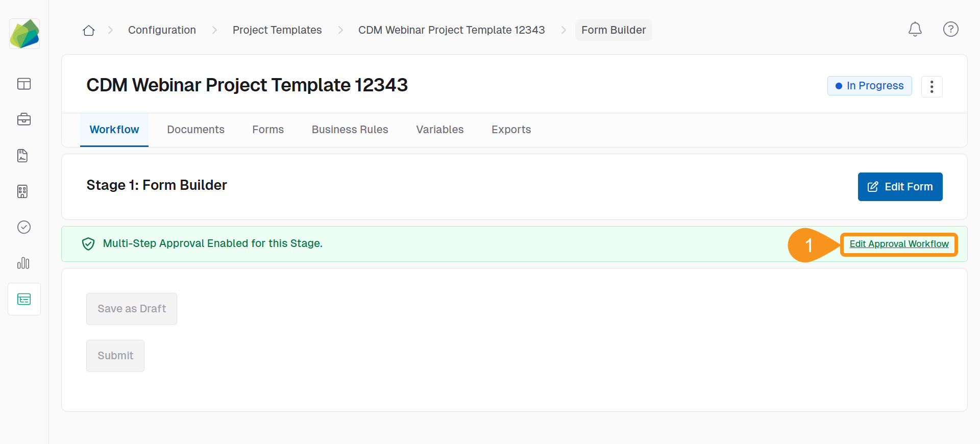Select the checkmark approvals icon in sidebar

click(24, 227)
